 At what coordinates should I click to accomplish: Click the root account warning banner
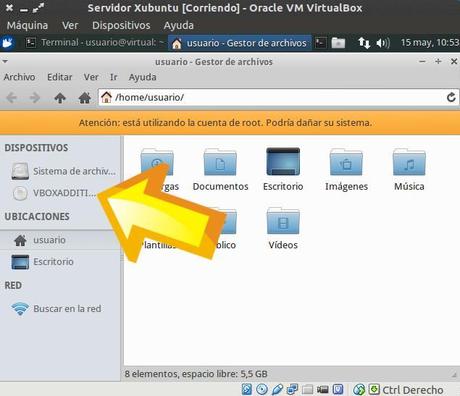(x=230, y=123)
